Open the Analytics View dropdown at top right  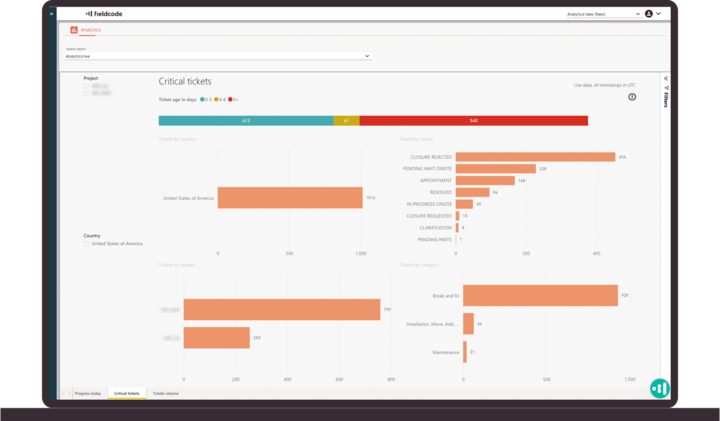pyautogui.click(x=602, y=14)
